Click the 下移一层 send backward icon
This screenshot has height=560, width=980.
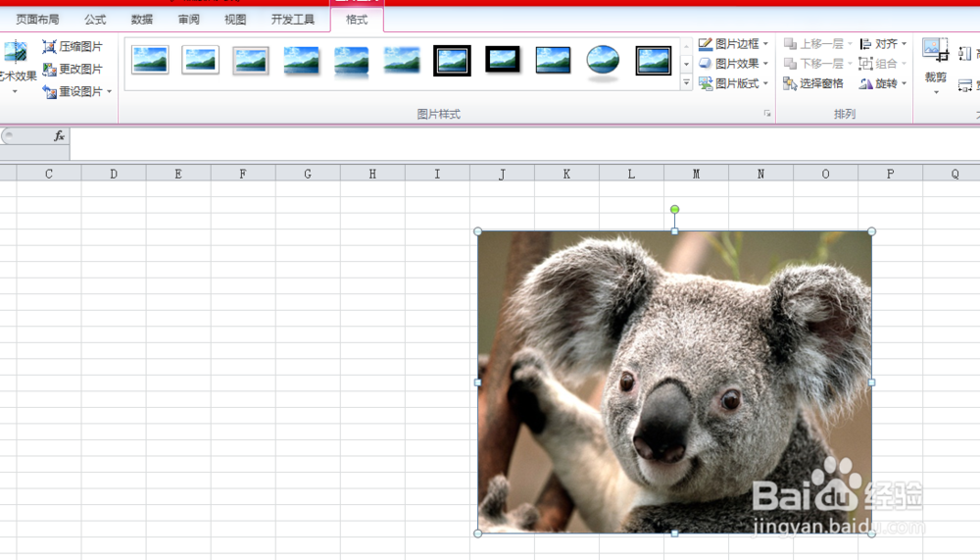click(791, 63)
